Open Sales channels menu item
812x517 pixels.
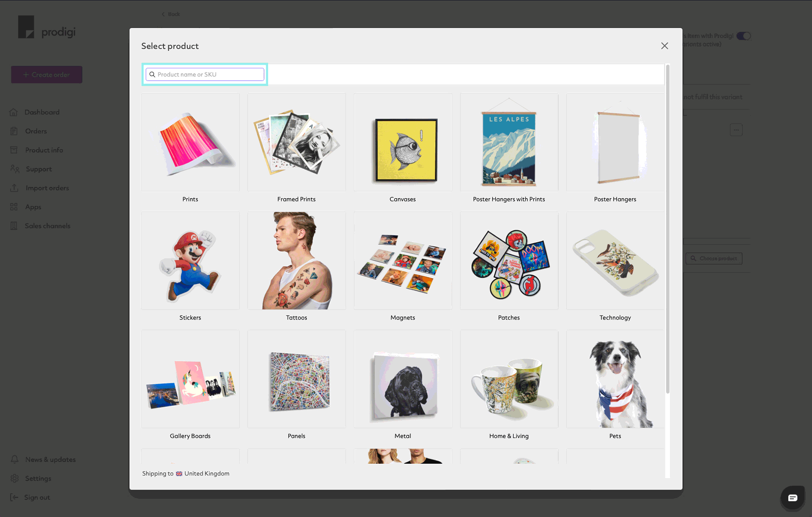coord(47,226)
